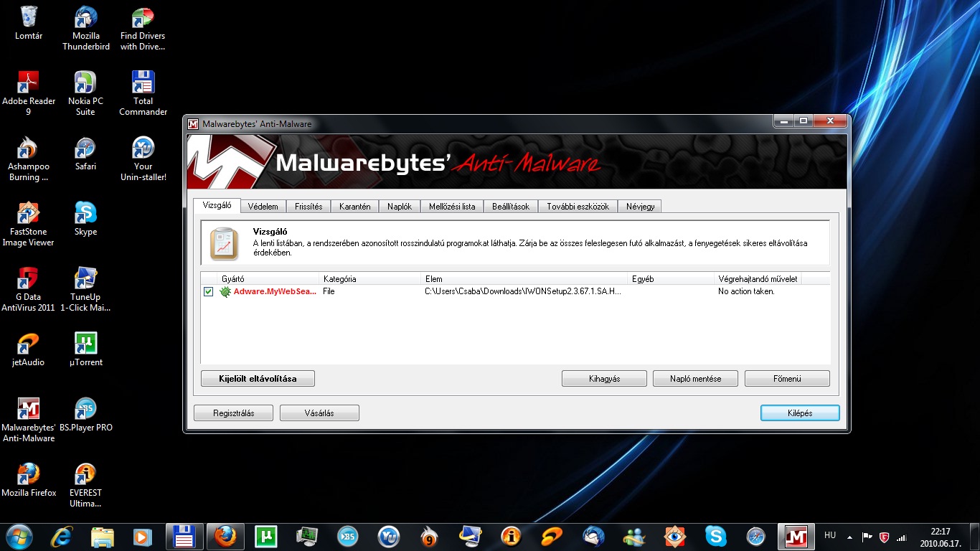Open the network signal tray icon

pyautogui.click(x=902, y=537)
